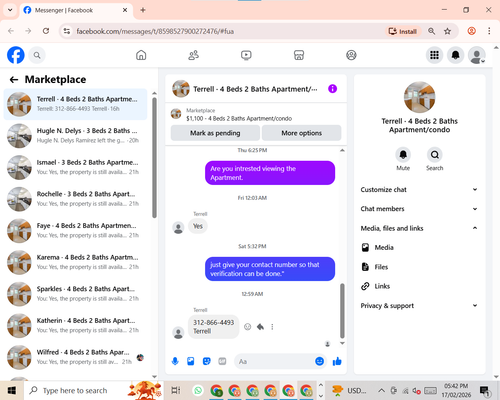The width and height of the screenshot is (500, 400).
Task: Open the emoji picker in message box
Action: pos(319,361)
